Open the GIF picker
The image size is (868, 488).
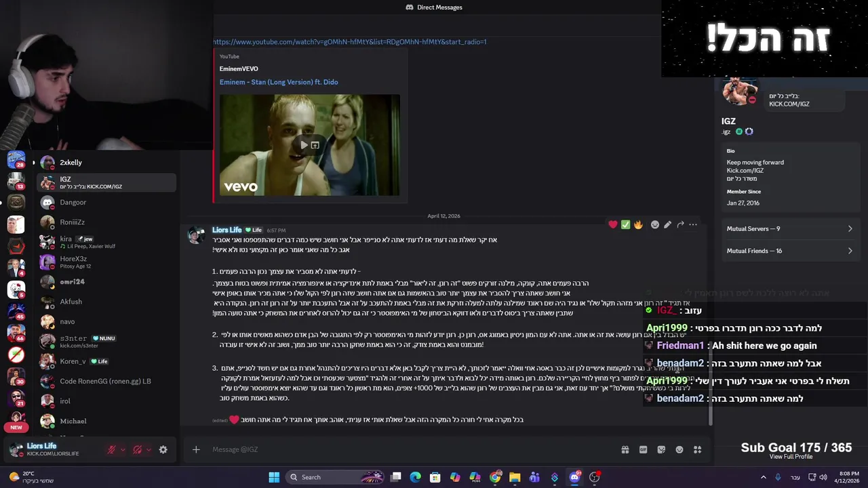pos(643,449)
